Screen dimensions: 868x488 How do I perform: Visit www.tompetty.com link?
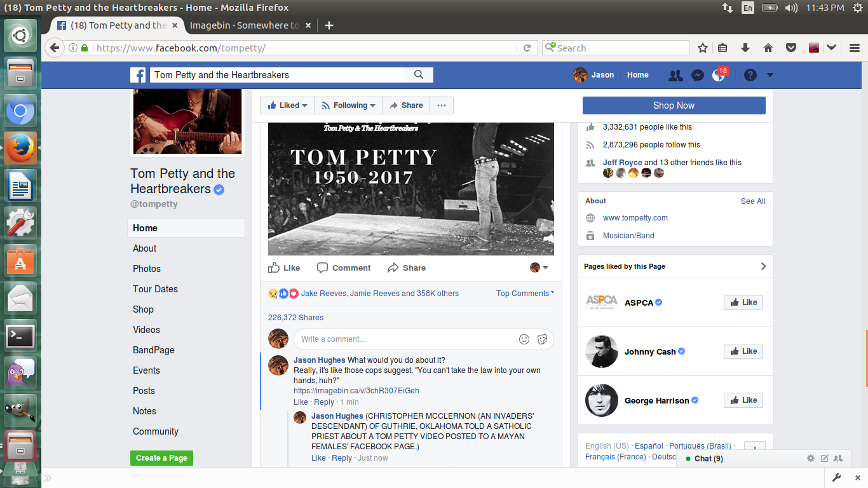tap(635, 218)
